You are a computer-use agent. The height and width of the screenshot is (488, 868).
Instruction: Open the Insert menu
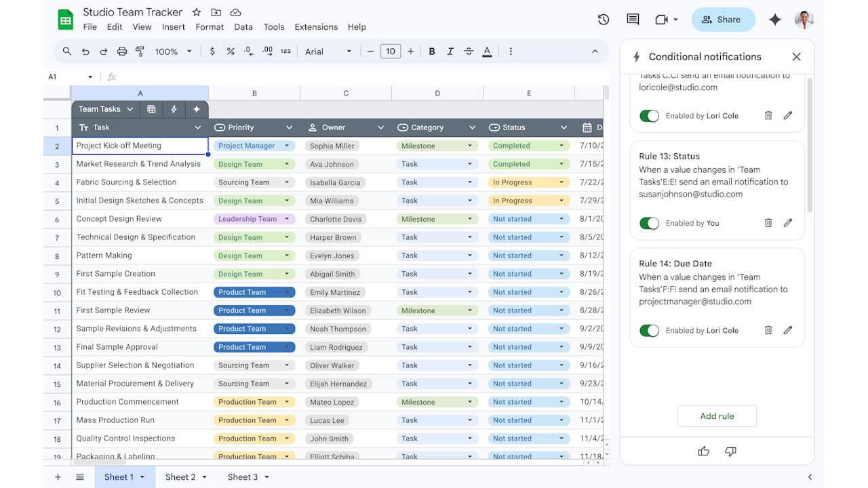[174, 27]
